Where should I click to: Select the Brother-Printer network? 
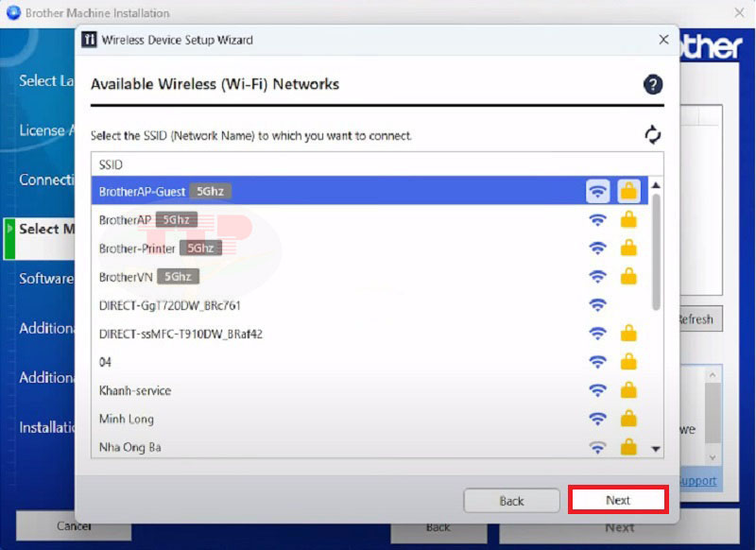click(x=137, y=249)
